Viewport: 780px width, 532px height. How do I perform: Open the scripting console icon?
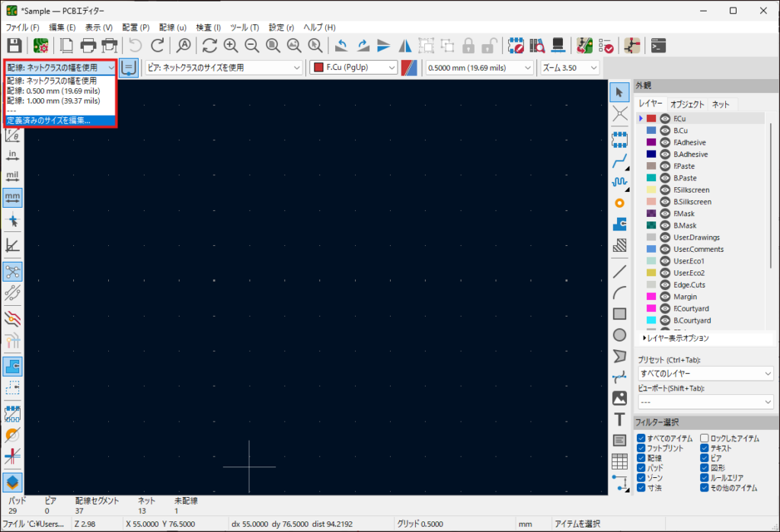(x=660, y=45)
